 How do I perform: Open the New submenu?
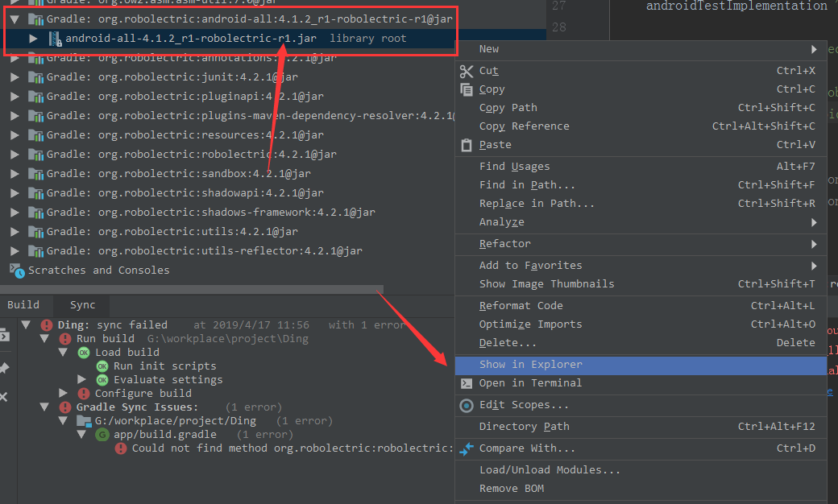(x=641, y=49)
